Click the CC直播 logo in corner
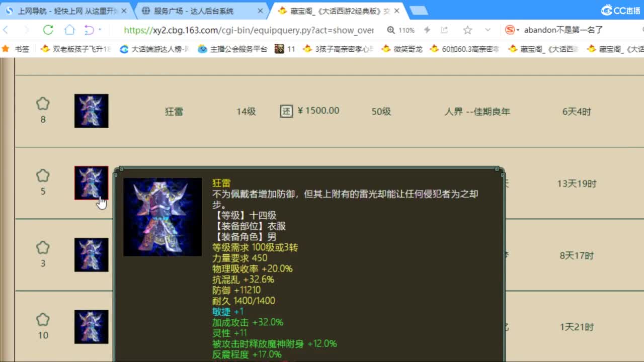The image size is (644, 362). pyautogui.click(x=620, y=11)
